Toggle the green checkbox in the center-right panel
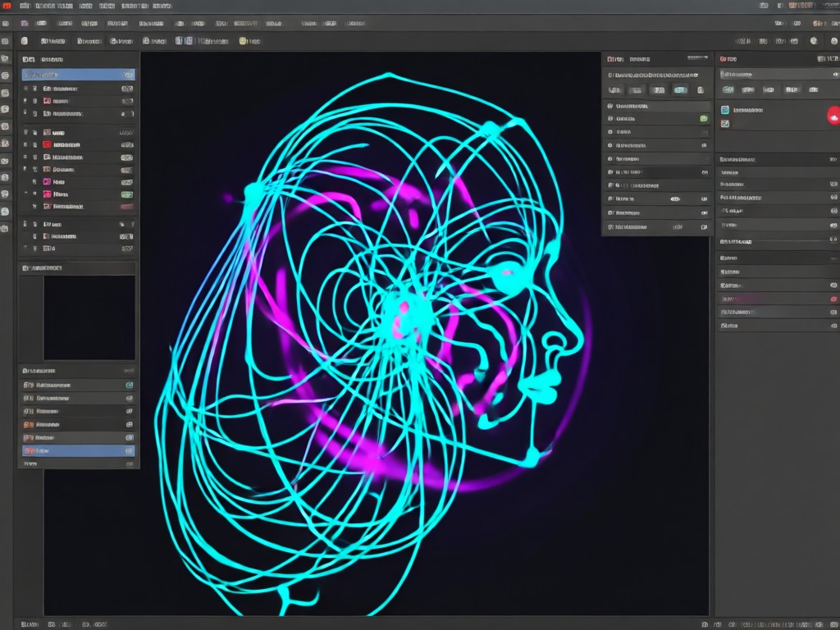Viewport: 840px width, 630px height. 704,118
